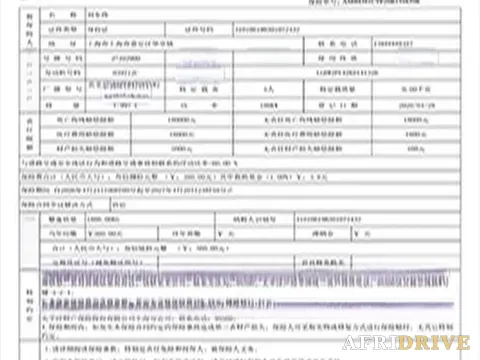The image size is (480, 360).
Task: Click the dense purple scribbled text band
Action: [x=245, y=279]
